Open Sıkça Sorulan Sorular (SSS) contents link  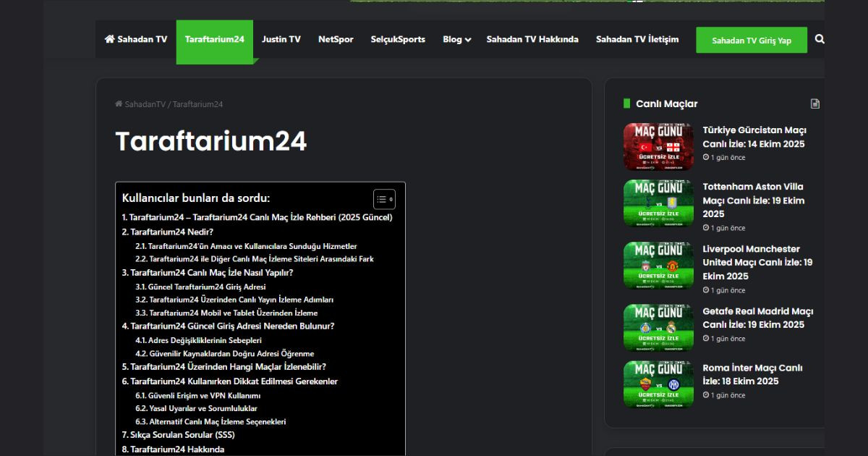pyautogui.click(x=178, y=435)
